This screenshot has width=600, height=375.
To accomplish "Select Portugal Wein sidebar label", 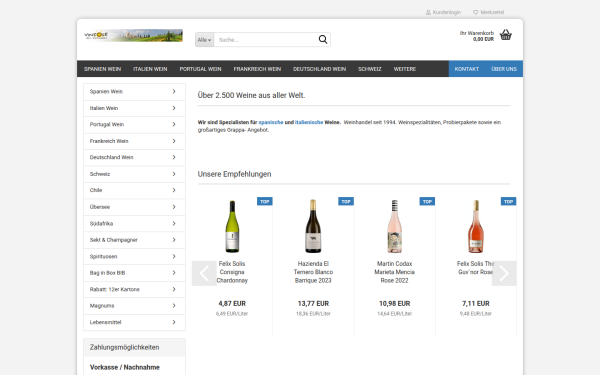I will [107, 124].
